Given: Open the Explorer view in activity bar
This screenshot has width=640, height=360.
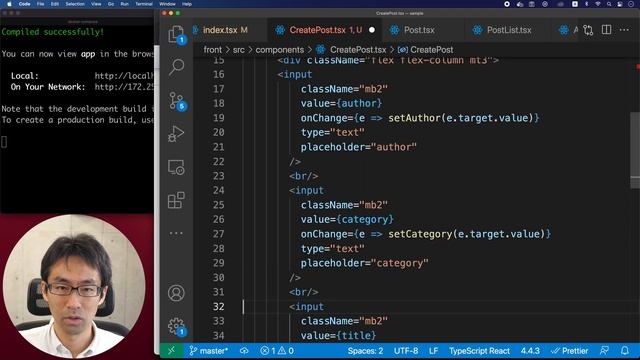Looking at the screenshot, I should (x=176, y=33).
